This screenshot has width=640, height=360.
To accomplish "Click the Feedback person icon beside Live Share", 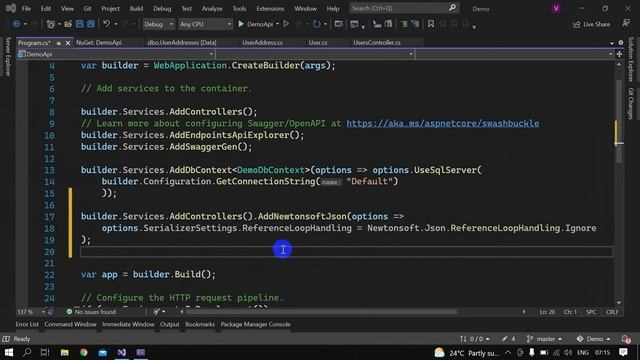I will point(626,24).
